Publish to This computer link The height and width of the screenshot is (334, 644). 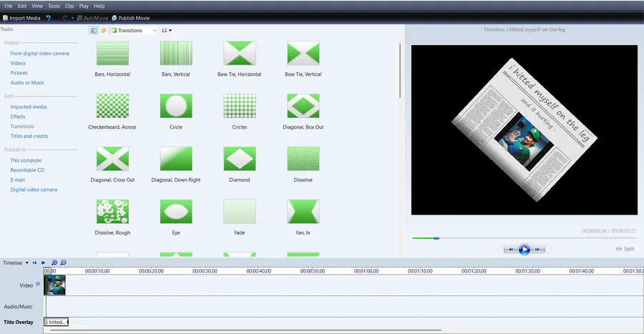(26, 160)
